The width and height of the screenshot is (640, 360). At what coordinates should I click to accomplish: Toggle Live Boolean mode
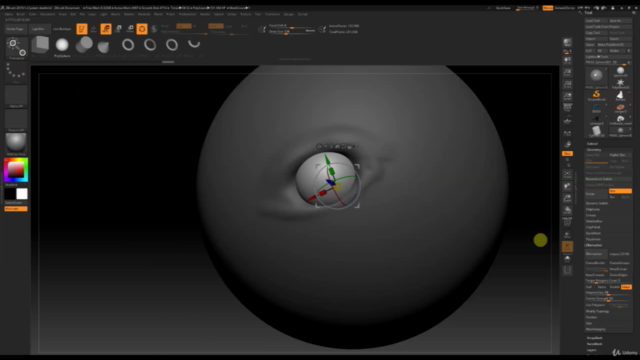[x=62, y=29]
